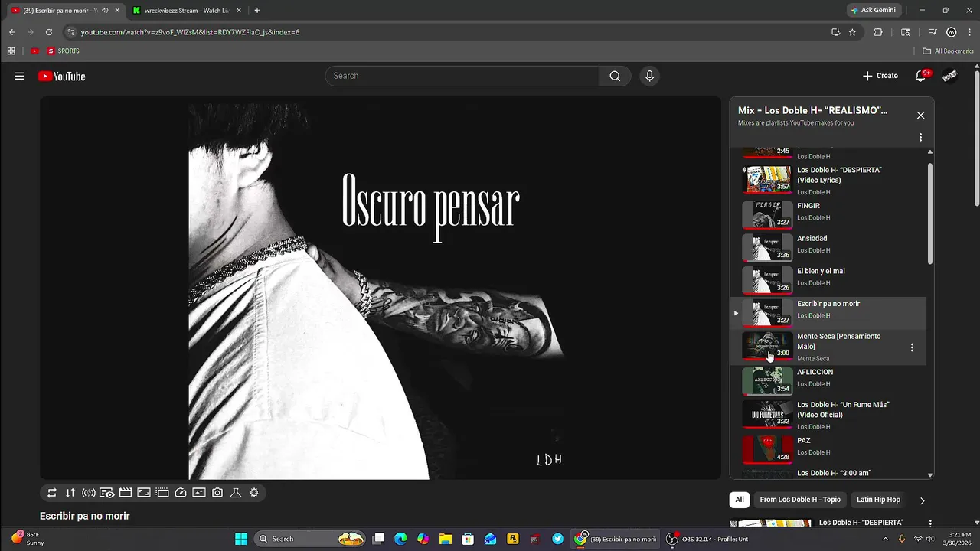Open the YouTube account avatar menu
980x551 pixels.
click(949, 76)
